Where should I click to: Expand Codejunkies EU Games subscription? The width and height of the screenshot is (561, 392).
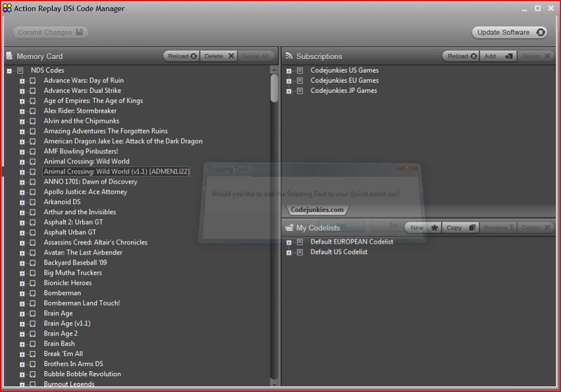coord(289,81)
